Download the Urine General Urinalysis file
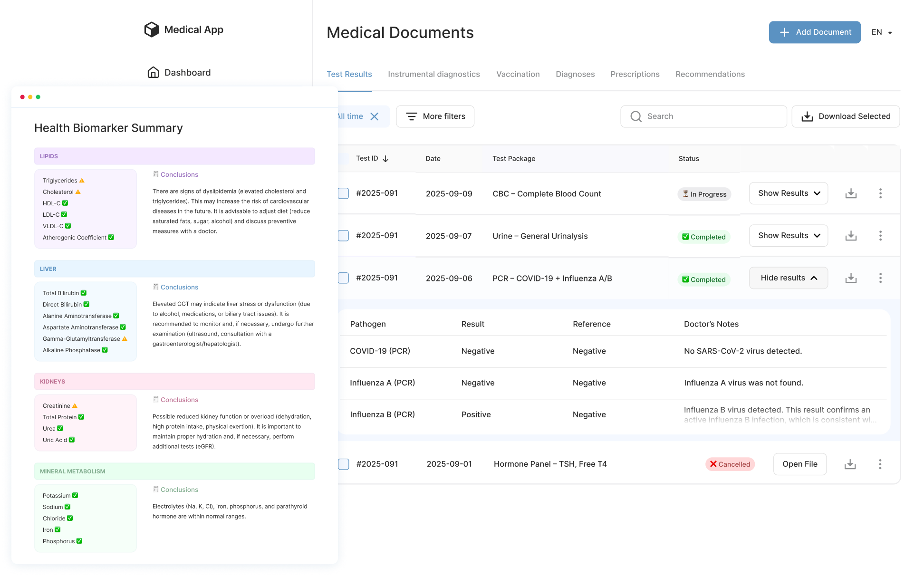 coord(851,236)
